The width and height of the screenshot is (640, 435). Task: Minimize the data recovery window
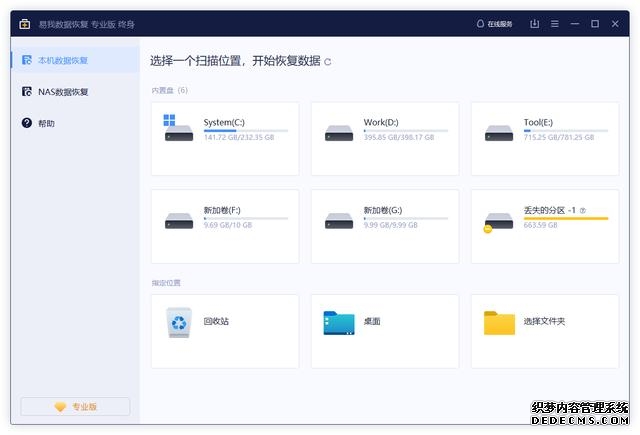[575, 24]
